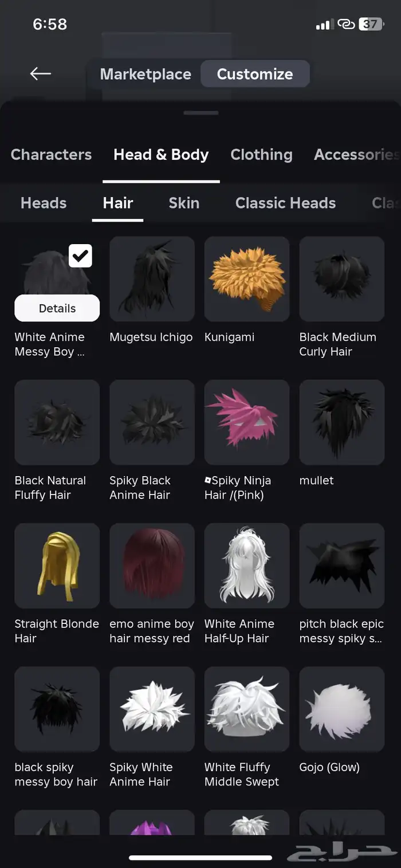The width and height of the screenshot is (401, 868).
Task: Tap the sheet drag handle bar
Action: 200,113
